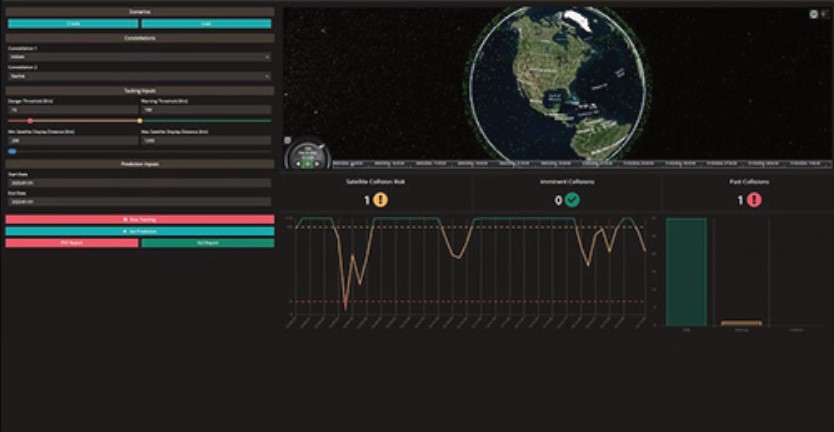Open the Constellation 1 dropdown
Screen dimensions: 834x432
139,56
